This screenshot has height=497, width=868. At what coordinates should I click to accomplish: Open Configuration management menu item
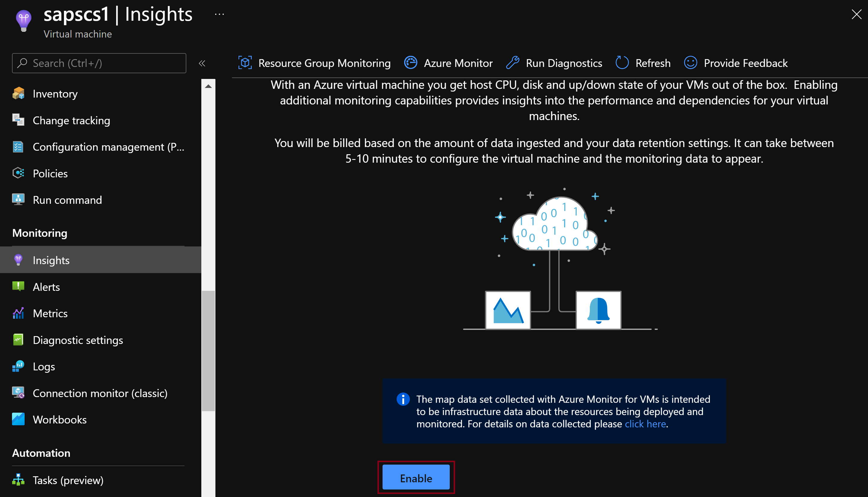pos(101,147)
